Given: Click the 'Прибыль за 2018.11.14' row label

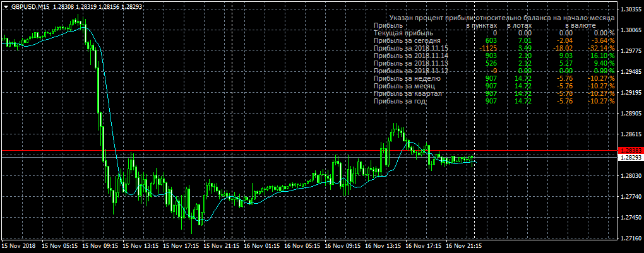Looking at the screenshot, I should tap(411, 56).
